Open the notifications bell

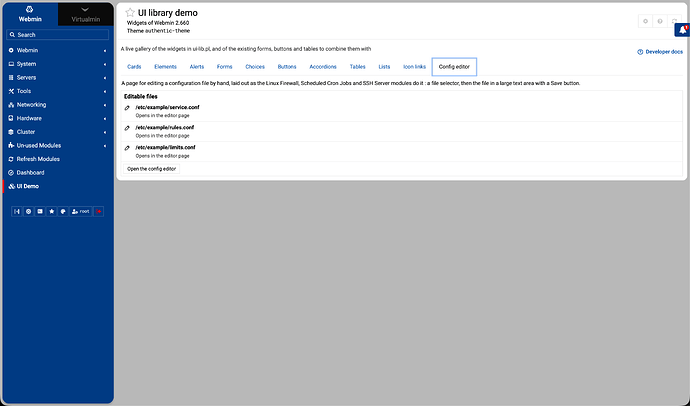pyautogui.click(x=683, y=30)
